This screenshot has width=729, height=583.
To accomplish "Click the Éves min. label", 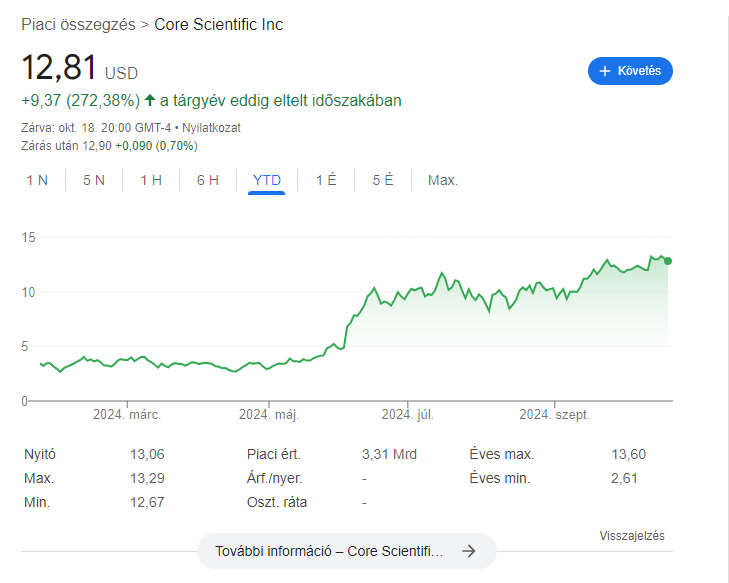I will [x=500, y=478].
